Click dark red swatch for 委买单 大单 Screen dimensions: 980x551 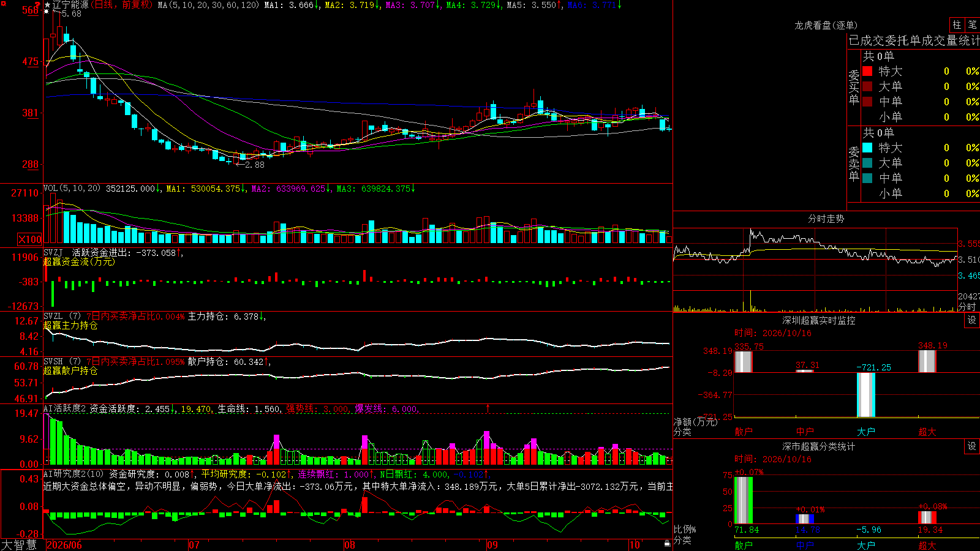click(x=867, y=86)
